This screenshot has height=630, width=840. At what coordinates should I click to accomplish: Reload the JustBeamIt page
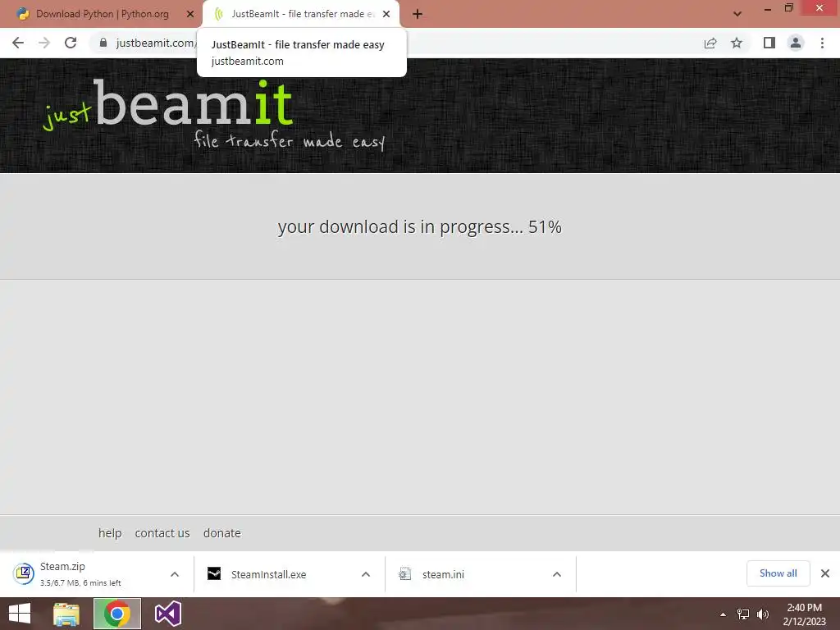pyautogui.click(x=71, y=43)
